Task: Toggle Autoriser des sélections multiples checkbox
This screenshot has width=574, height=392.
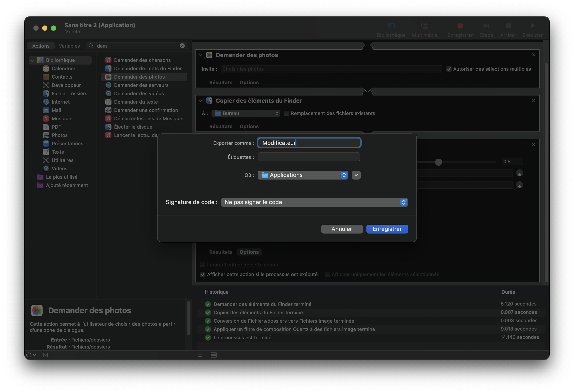Action: (x=449, y=69)
